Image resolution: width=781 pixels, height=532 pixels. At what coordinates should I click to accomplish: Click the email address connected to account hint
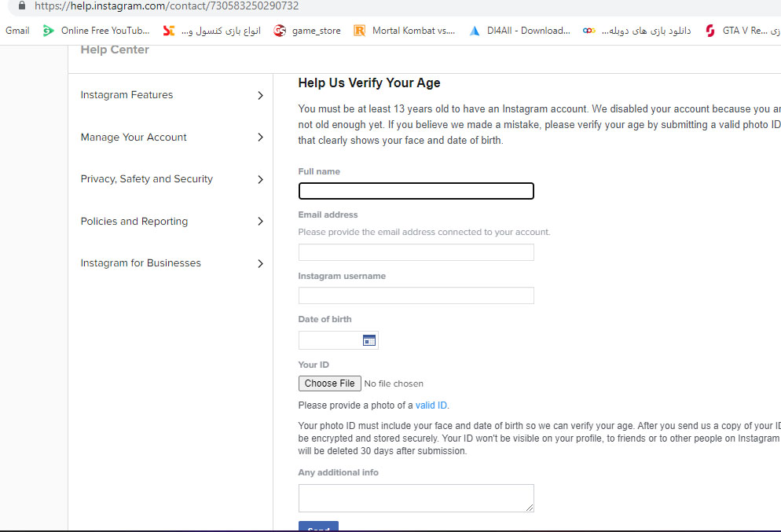[x=423, y=232]
